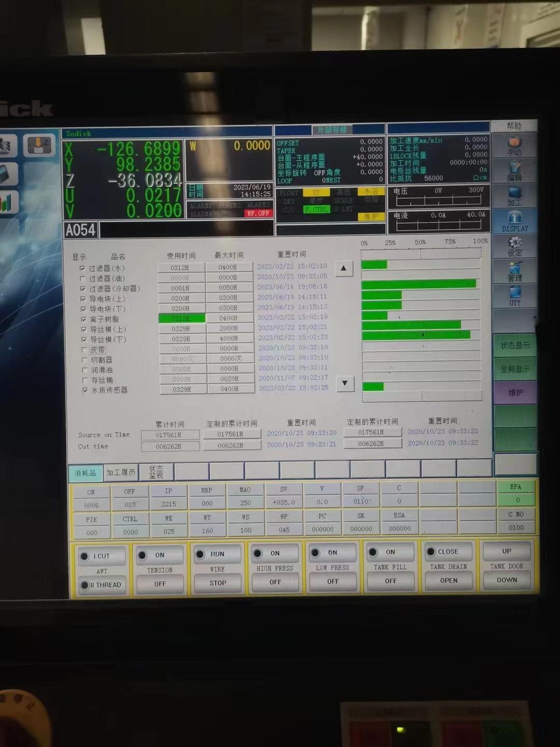Switch to the 加工履历 tab

coord(121,473)
